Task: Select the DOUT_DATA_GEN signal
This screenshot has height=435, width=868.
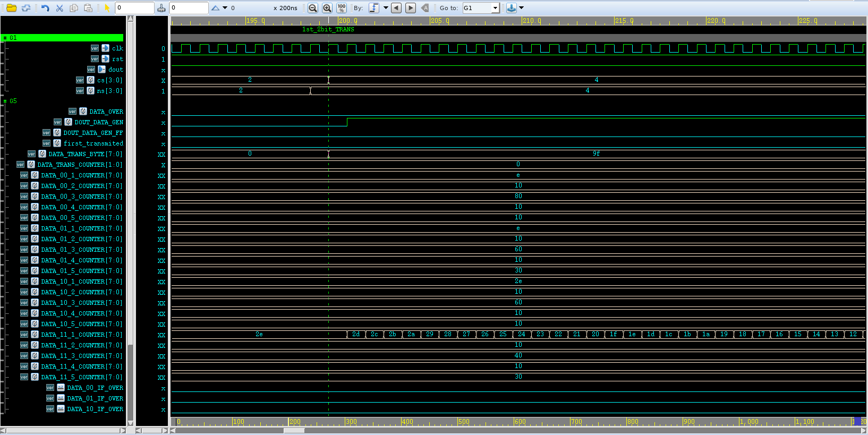Action: [x=99, y=122]
